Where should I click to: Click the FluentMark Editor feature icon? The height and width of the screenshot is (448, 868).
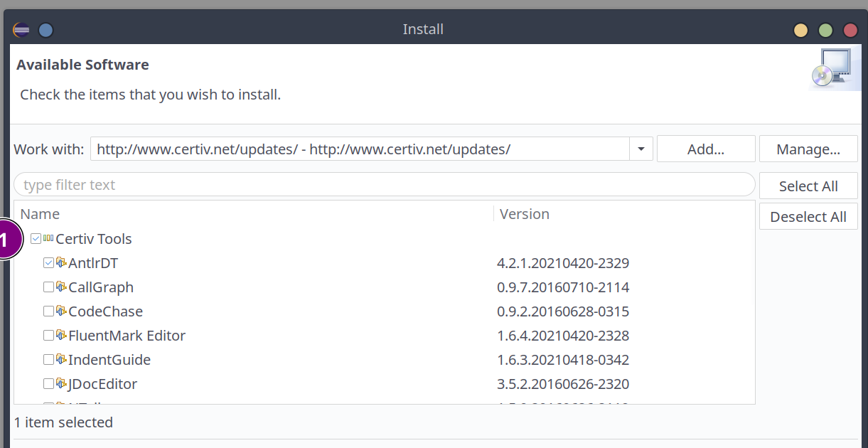coord(61,336)
